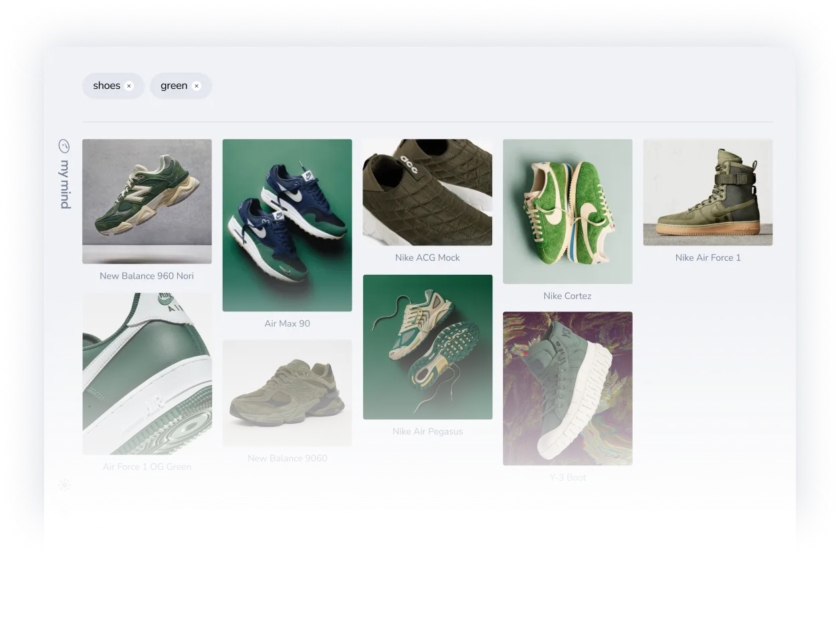Image resolution: width=840 pixels, height=623 pixels.
Task: Click the 'Nike ACG Mock' caption
Action: click(427, 257)
